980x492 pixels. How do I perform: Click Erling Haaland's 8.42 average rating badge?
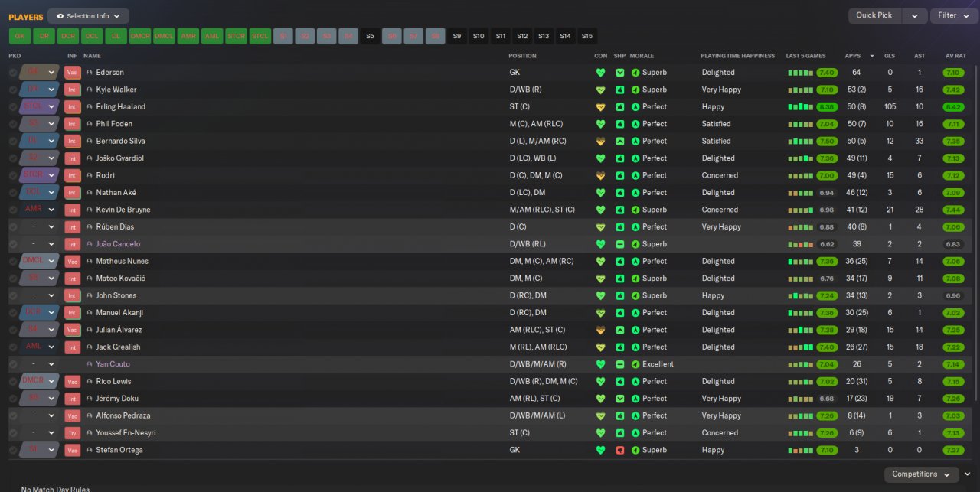pyautogui.click(x=953, y=107)
